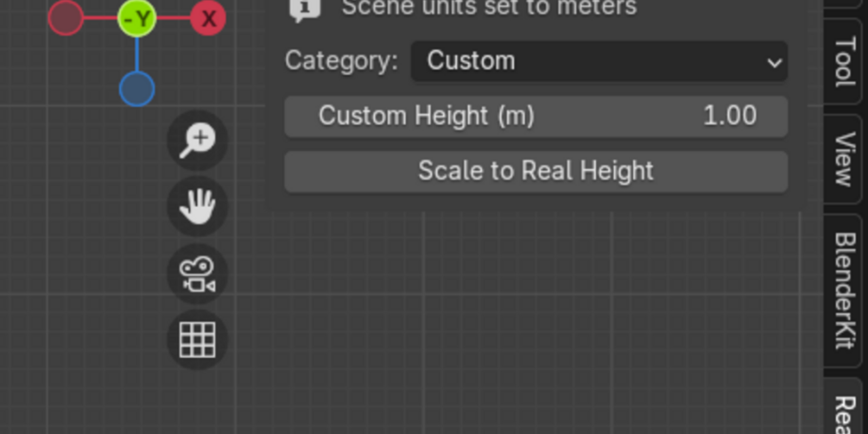
Task: Click the pan hand viewport icon
Action: [197, 206]
